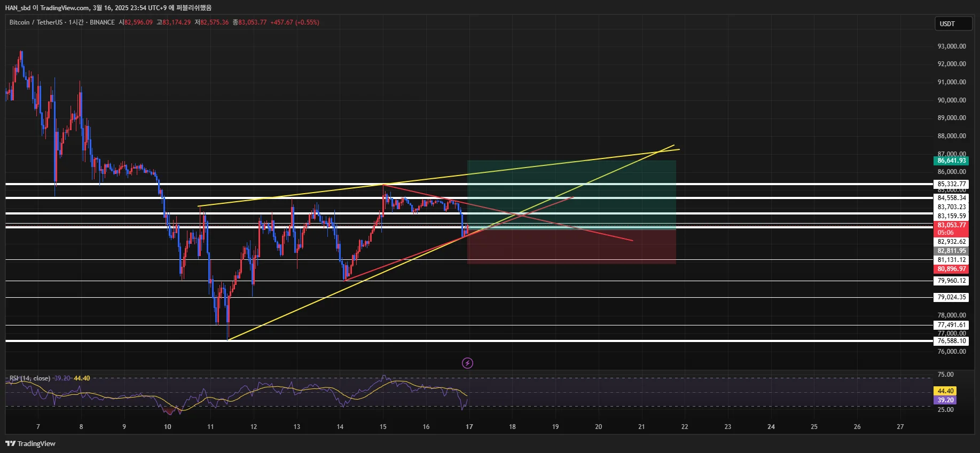Click the BINANCE exchange label in header
The height and width of the screenshot is (453, 980).
(x=102, y=22)
